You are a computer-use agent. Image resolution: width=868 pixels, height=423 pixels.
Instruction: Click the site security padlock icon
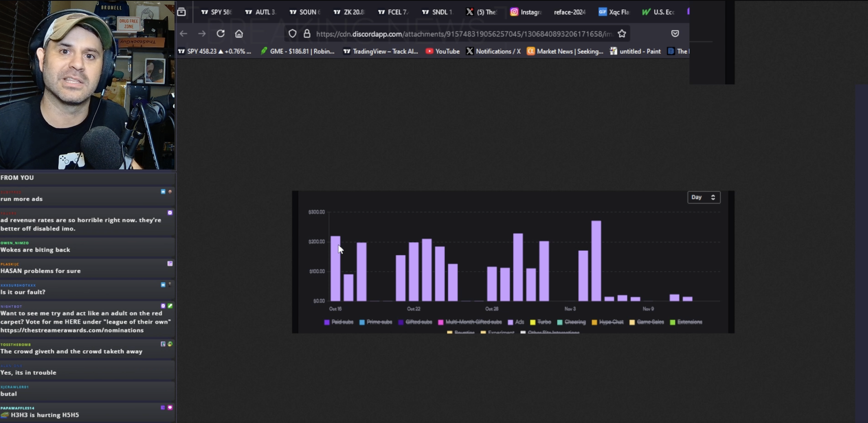(x=307, y=34)
